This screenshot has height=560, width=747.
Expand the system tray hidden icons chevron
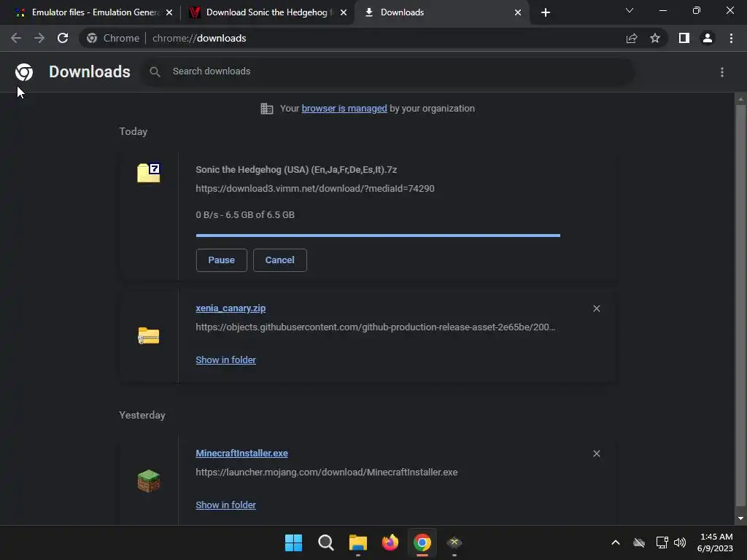(x=616, y=542)
